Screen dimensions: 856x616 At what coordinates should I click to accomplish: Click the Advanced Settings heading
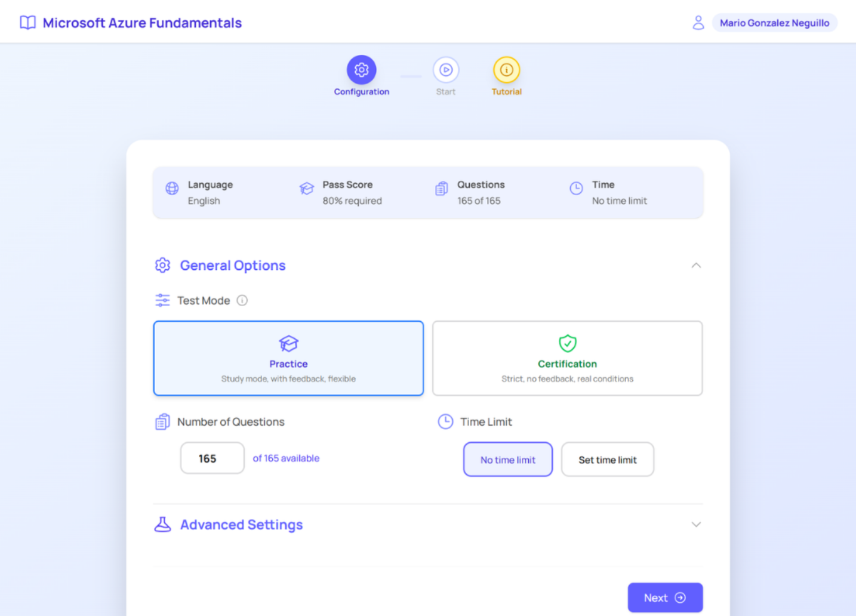point(241,524)
